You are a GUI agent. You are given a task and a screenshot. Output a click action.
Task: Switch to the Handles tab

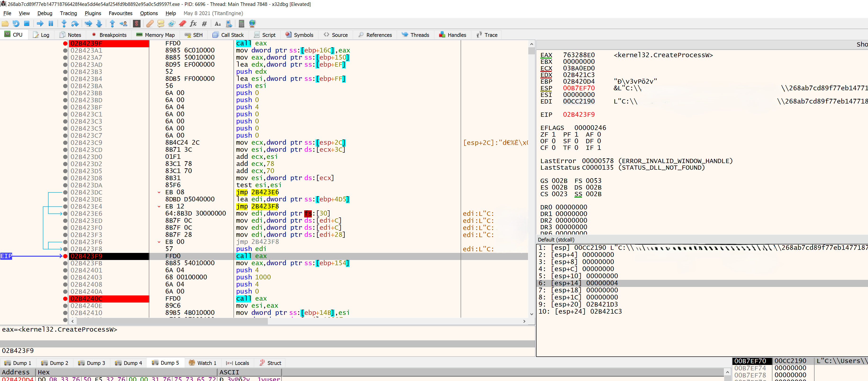point(453,35)
